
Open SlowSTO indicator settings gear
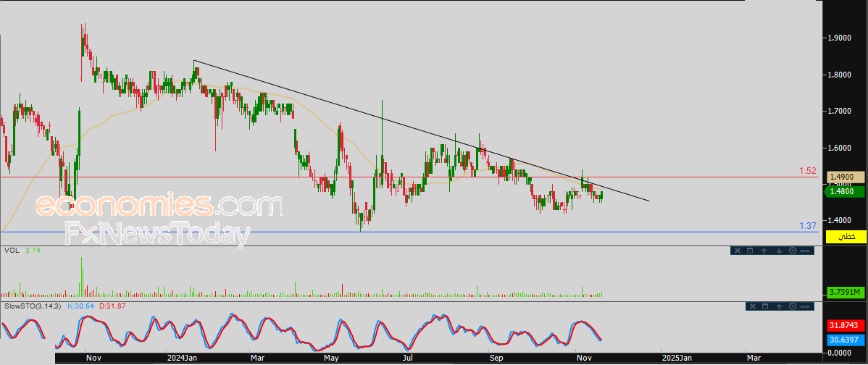point(793,306)
